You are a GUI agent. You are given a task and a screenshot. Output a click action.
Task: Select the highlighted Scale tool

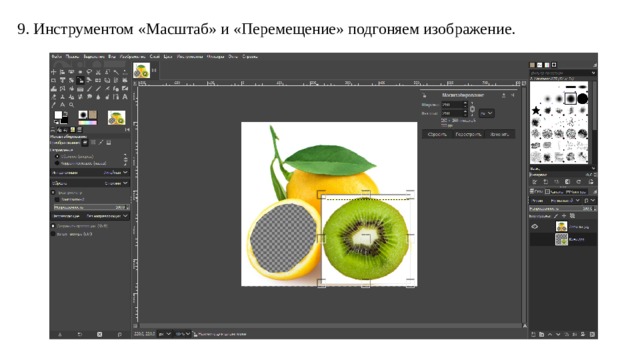pyautogui.click(x=80, y=80)
